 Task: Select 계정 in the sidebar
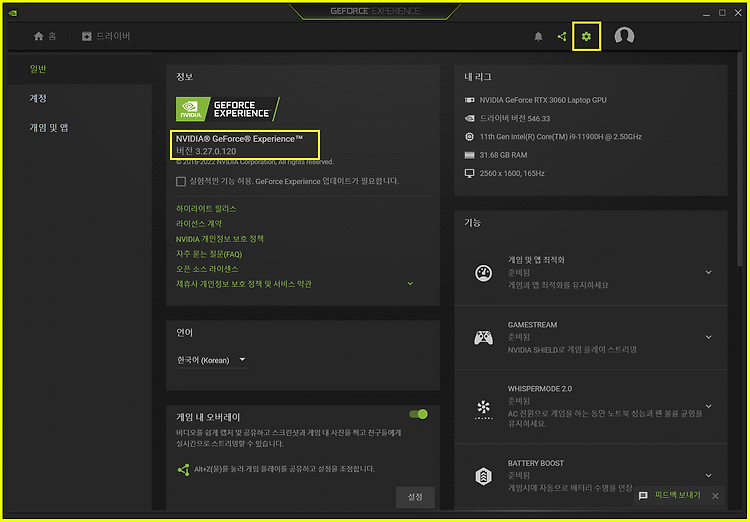point(79,99)
